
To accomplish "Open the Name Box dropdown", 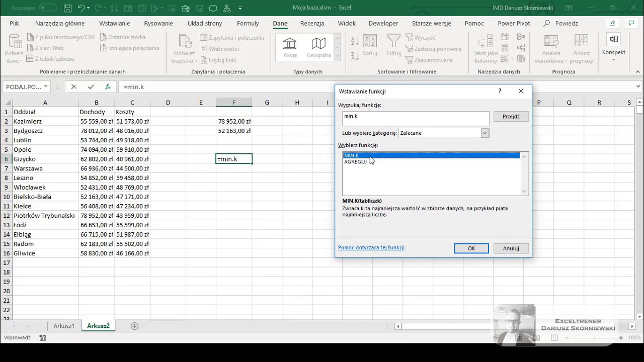I will 46,86.
